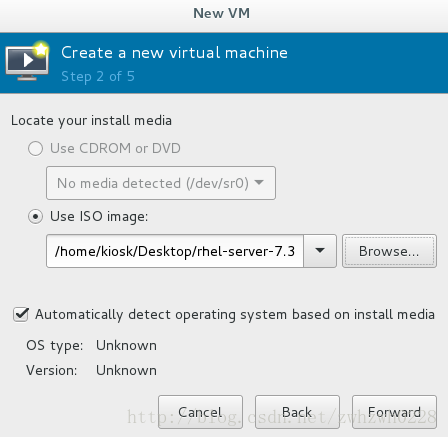Advance with the Forward button
Image resolution: width=448 pixels, height=437 pixels.
click(x=394, y=412)
